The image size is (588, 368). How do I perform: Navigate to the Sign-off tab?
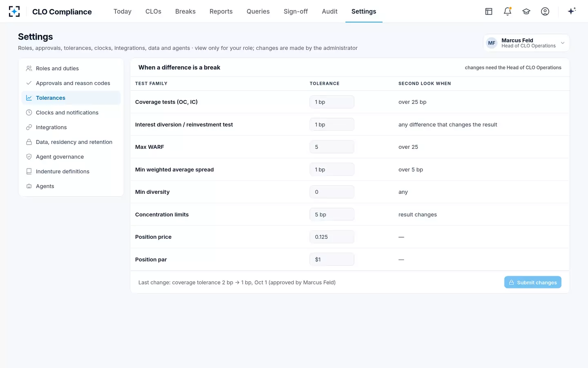point(296,11)
